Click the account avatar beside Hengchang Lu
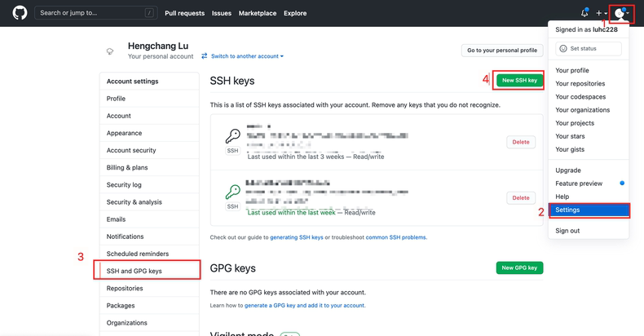This screenshot has height=336, width=644. tap(110, 51)
